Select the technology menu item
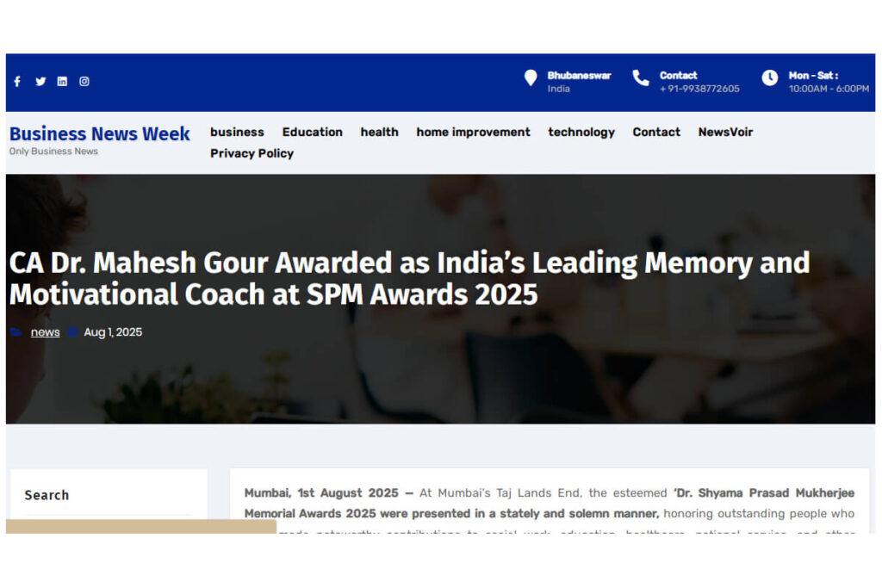This screenshot has height=588, width=882. pyautogui.click(x=581, y=132)
